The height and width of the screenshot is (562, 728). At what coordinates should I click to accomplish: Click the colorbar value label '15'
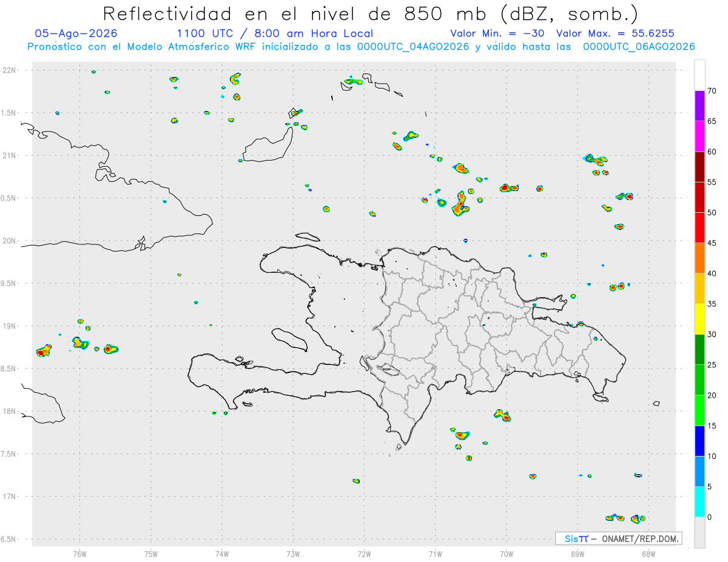click(712, 426)
